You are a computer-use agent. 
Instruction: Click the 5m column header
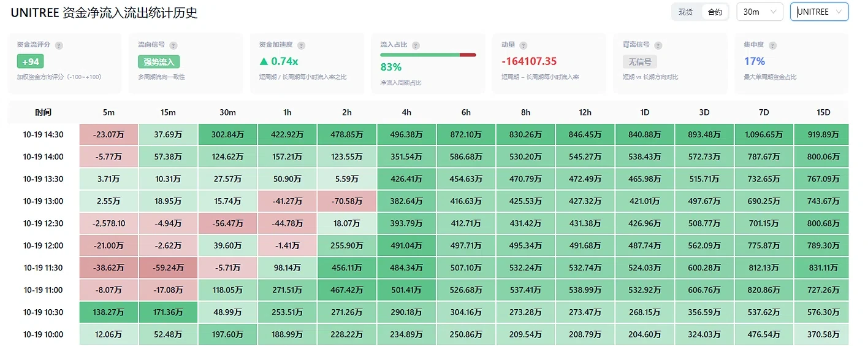point(108,112)
